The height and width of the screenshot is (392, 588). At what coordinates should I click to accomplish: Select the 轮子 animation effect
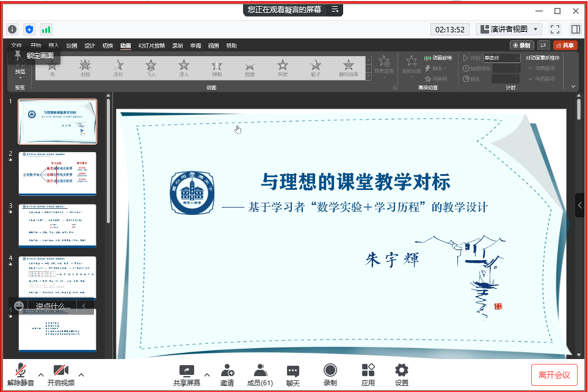[x=316, y=68]
